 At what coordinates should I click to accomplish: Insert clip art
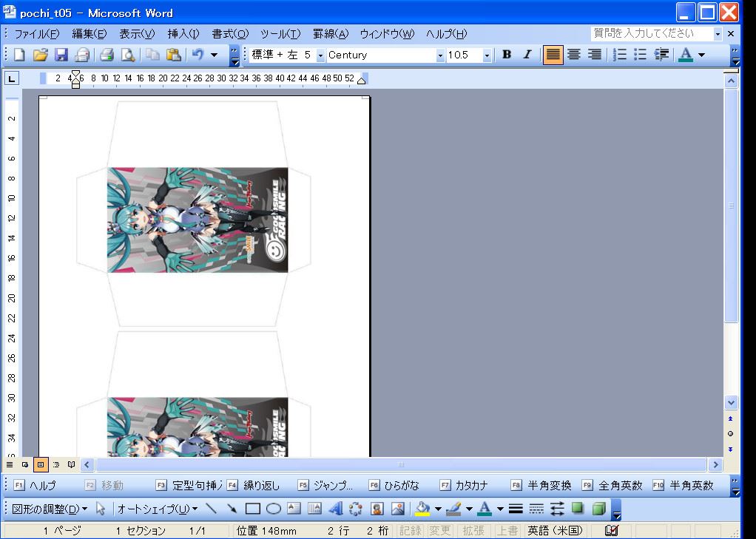pyautogui.click(x=377, y=509)
